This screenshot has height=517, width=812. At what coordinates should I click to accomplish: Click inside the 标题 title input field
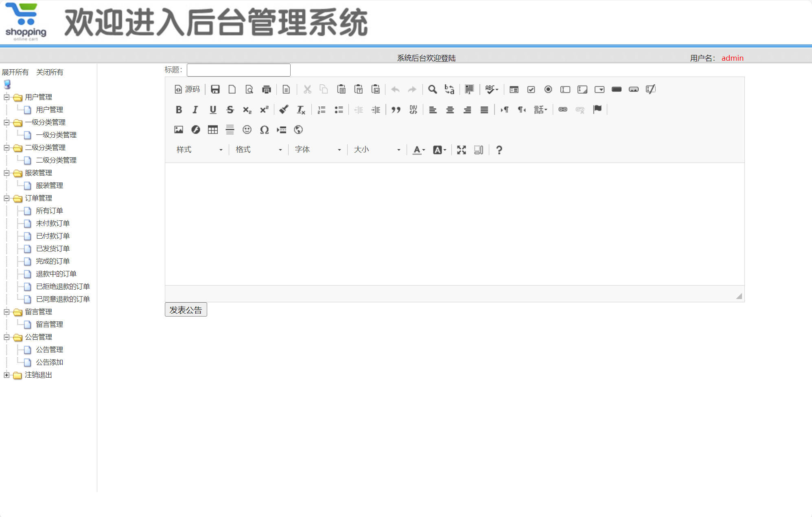tap(238, 70)
